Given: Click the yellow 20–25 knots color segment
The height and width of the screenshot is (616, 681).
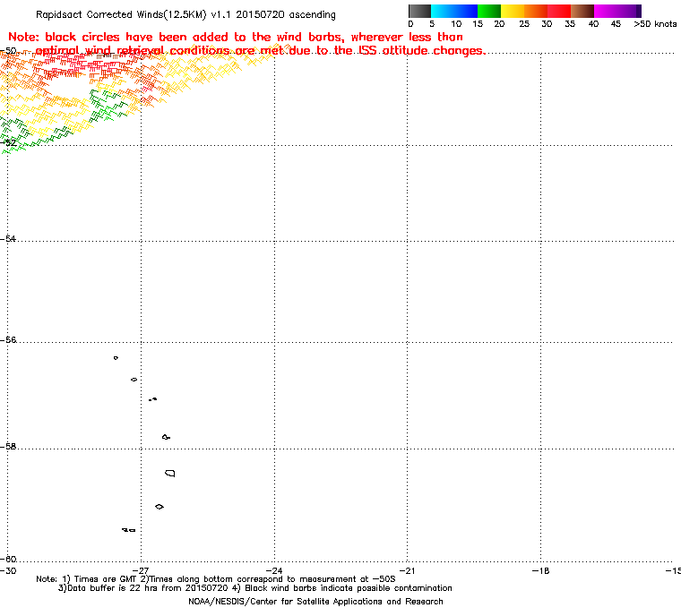Looking at the screenshot, I should point(513,11).
